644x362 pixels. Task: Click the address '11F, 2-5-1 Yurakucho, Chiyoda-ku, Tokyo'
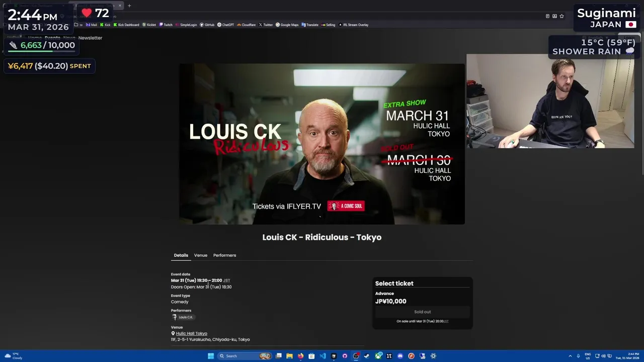point(210,339)
